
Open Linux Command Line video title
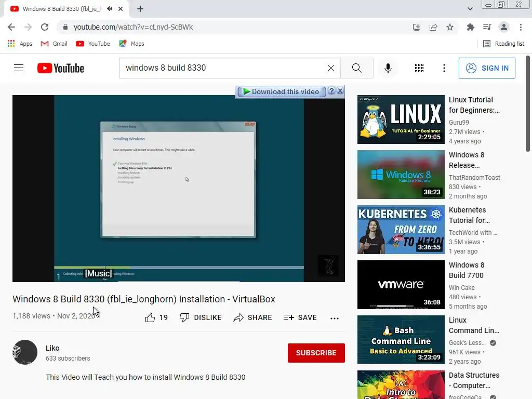[474, 325]
